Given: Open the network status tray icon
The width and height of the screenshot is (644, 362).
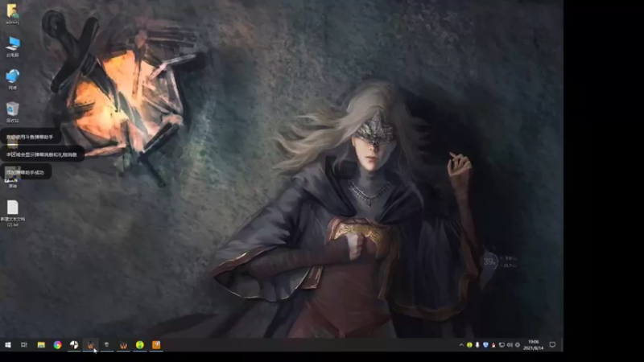Looking at the screenshot, I should [502, 345].
